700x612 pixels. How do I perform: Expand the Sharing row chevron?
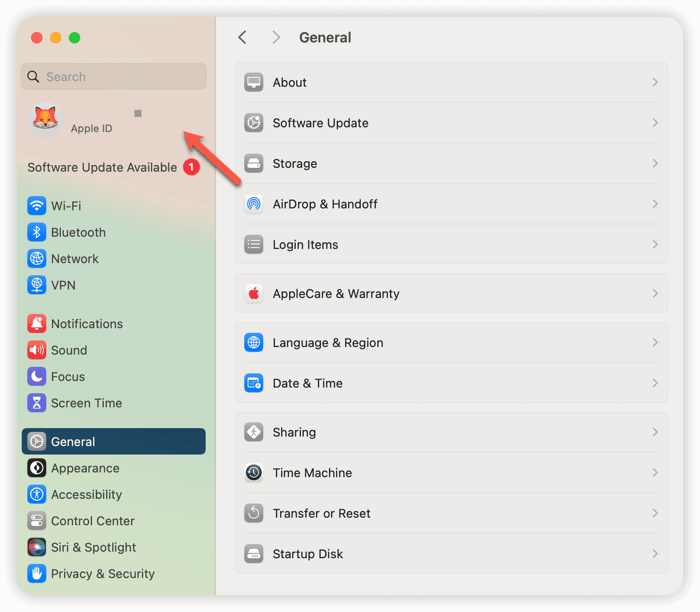tap(655, 432)
